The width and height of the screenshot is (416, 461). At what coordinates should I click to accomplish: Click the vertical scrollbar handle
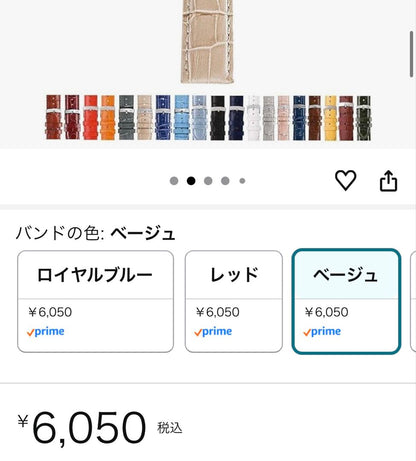tap(412, 54)
